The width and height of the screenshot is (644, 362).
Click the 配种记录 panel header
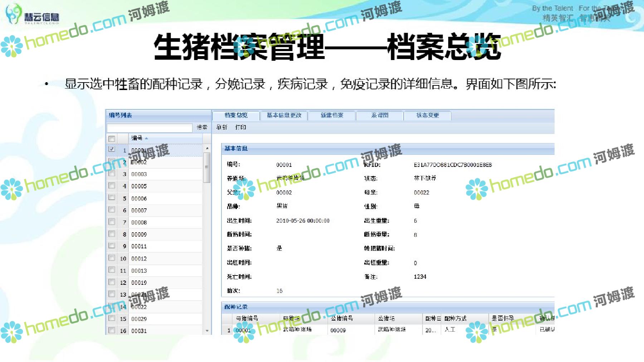pos(388,307)
